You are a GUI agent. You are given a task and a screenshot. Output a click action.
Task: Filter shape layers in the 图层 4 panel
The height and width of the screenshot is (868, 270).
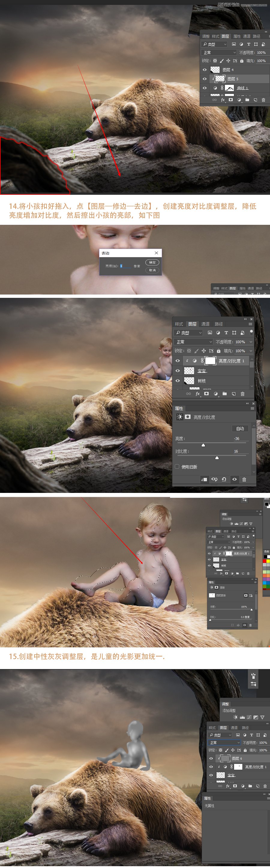pyautogui.click(x=256, y=44)
